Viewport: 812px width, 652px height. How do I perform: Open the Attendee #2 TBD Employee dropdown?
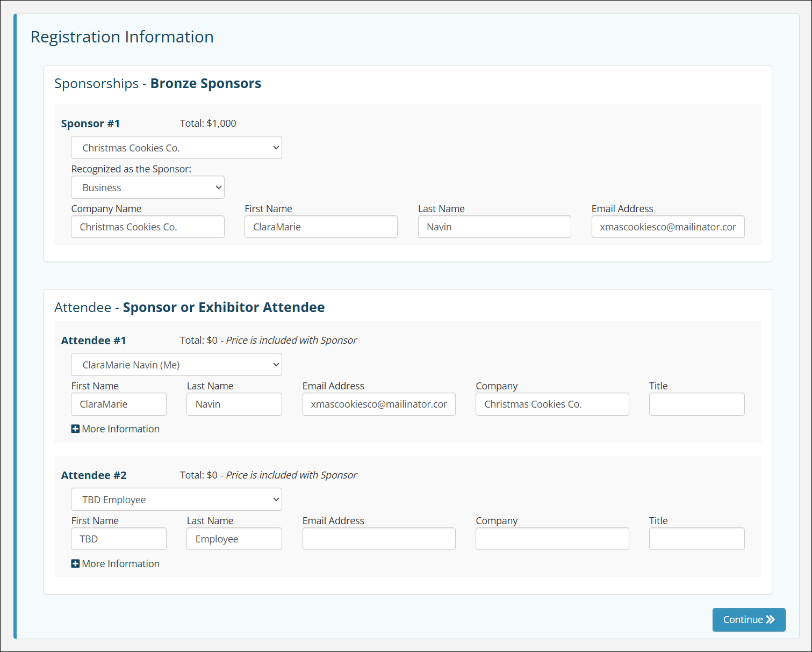[x=176, y=499]
